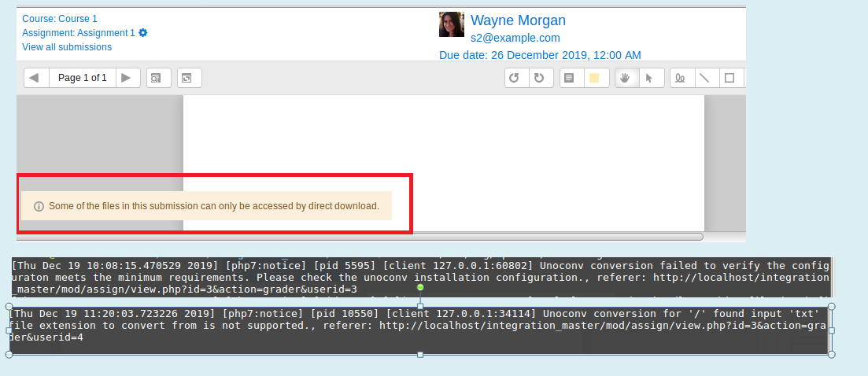Screen dimensions: 868x376
Task: Click the info icon in the notice
Action: pyautogui.click(x=39, y=206)
